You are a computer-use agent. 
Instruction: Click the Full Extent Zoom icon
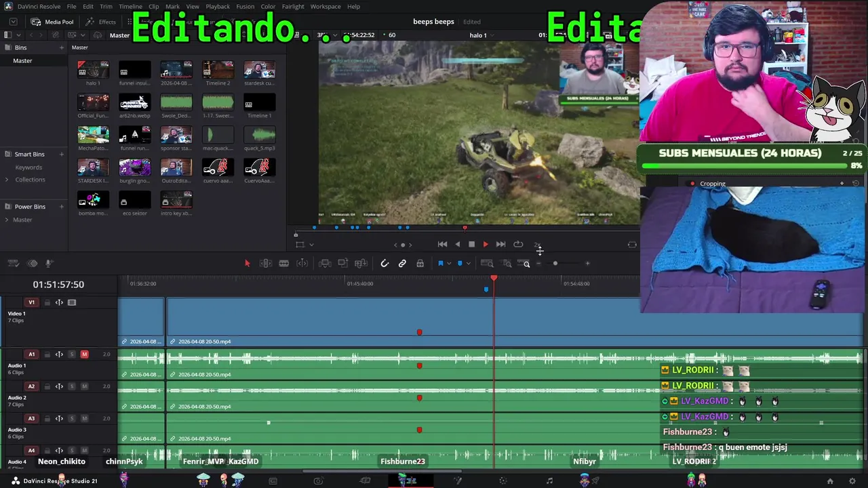[x=487, y=263]
